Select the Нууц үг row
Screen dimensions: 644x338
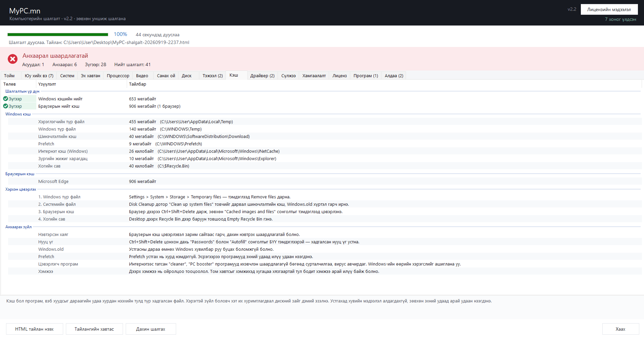point(325,242)
